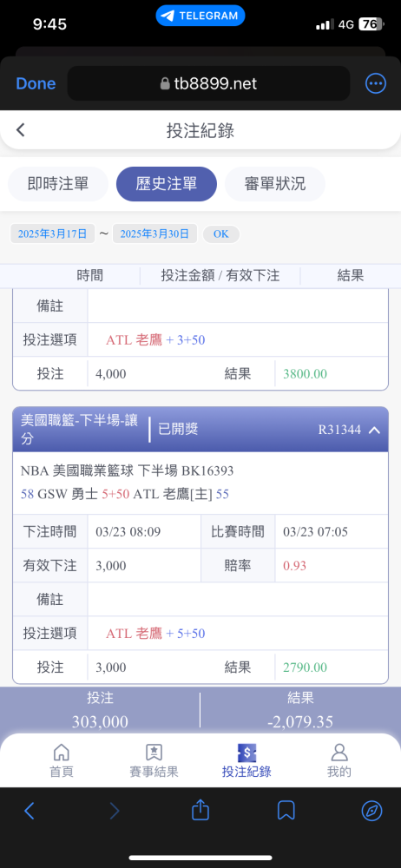This screenshot has height=868, width=401.
Task: Tap Done to close the browser
Action: tap(36, 83)
